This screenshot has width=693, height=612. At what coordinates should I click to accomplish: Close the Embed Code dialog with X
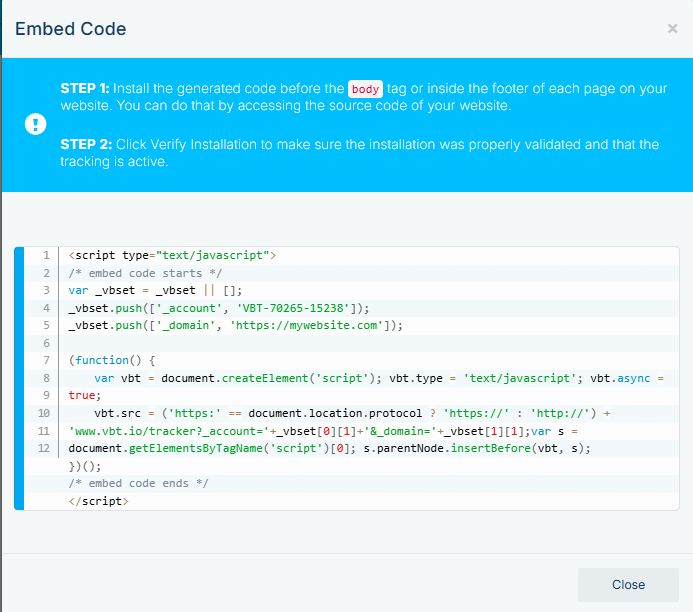[x=672, y=29]
